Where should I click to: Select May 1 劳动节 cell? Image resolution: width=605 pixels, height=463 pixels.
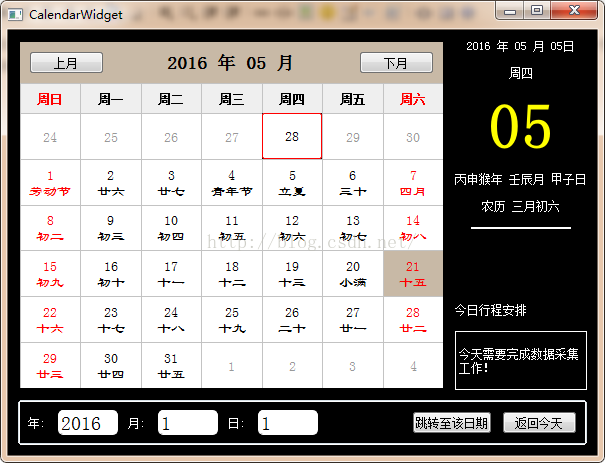(50, 182)
